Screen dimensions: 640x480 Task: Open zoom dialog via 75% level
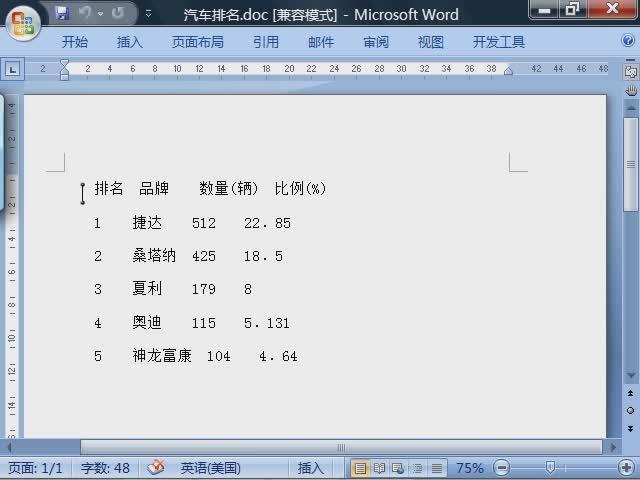tap(469, 468)
